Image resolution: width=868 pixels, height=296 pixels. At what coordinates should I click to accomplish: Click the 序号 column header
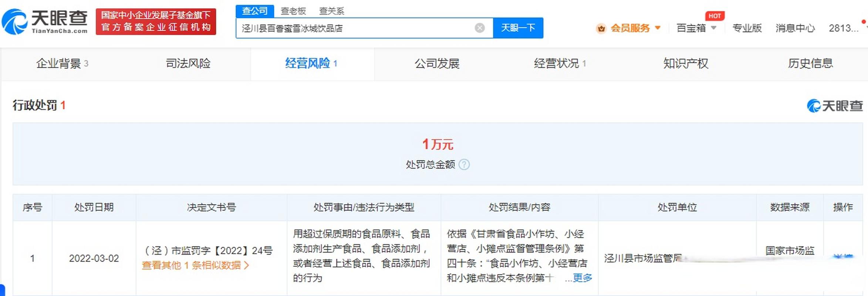click(x=33, y=207)
